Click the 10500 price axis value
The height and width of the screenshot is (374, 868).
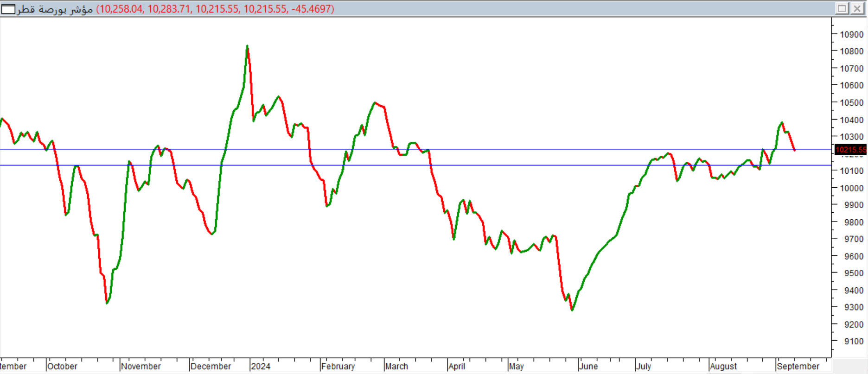pyautogui.click(x=852, y=102)
